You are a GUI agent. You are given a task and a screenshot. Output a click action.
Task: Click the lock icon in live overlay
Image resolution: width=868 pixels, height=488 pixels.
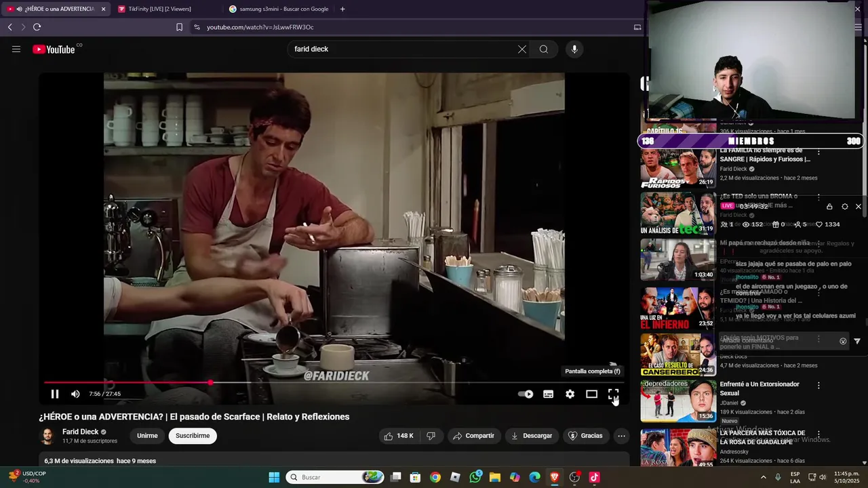click(x=829, y=207)
